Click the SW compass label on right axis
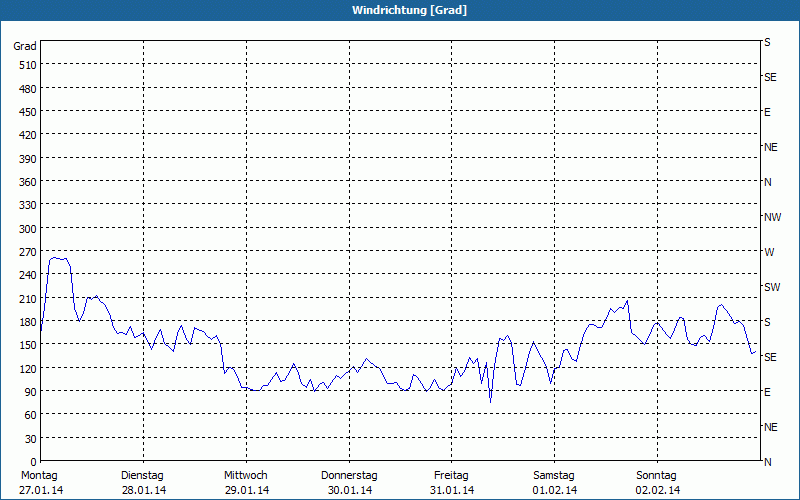The height and width of the screenshot is (500, 800). [x=771, y=287]
